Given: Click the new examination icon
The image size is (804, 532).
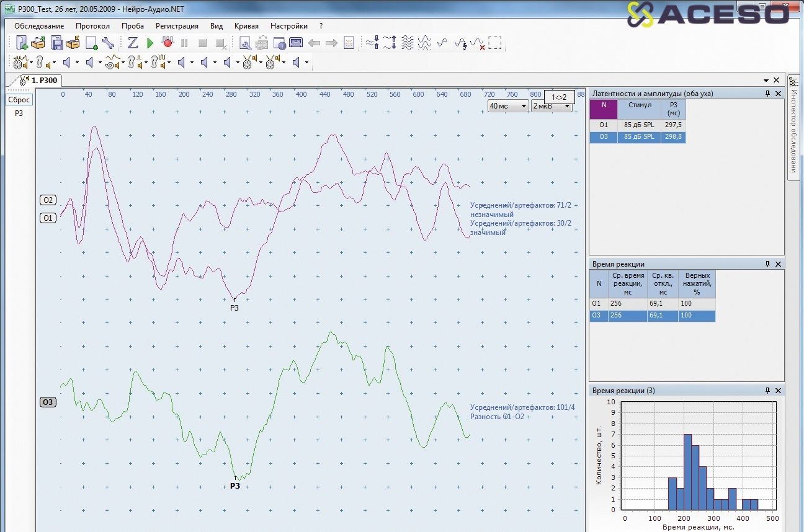Looking at the screenshot, I should pyautogui.click(x=22, y=43).
